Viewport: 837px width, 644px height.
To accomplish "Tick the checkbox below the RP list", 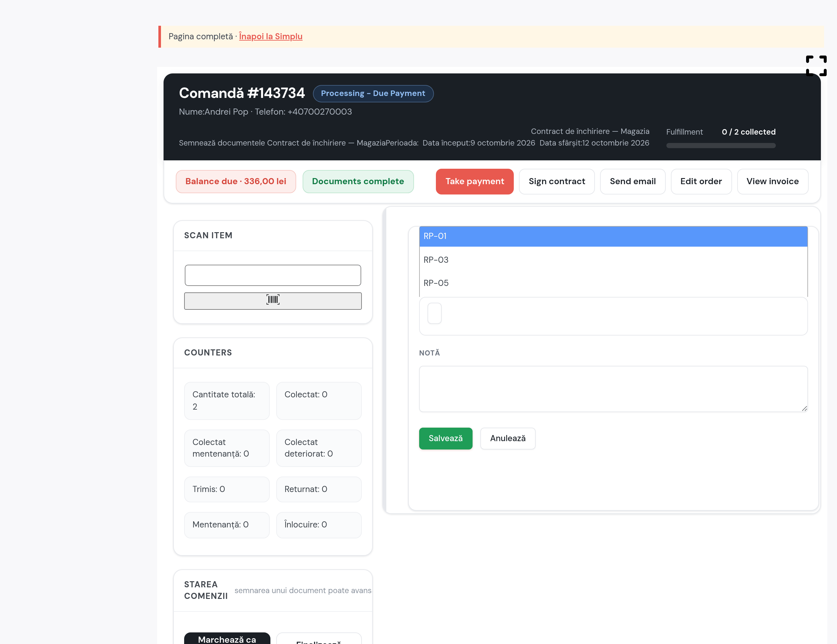I will (434, 313).
